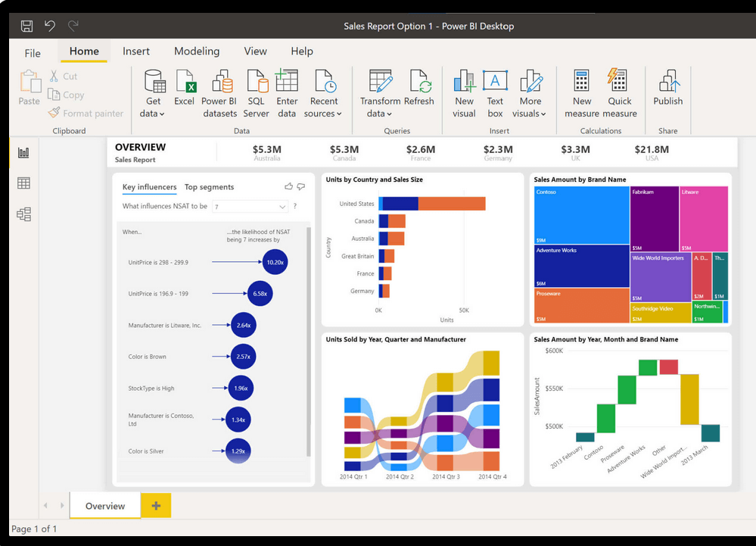The height and width of the screenshot is (546, 756).
Task: Refresh the queries
Action: click(x=419, y=87)
